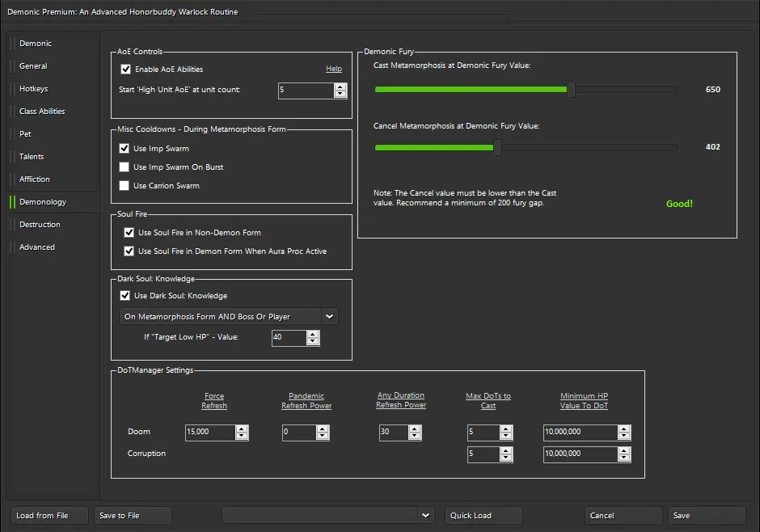760x532 pixels.
Task: Open the Advanced tab
Action: (37, 247)
